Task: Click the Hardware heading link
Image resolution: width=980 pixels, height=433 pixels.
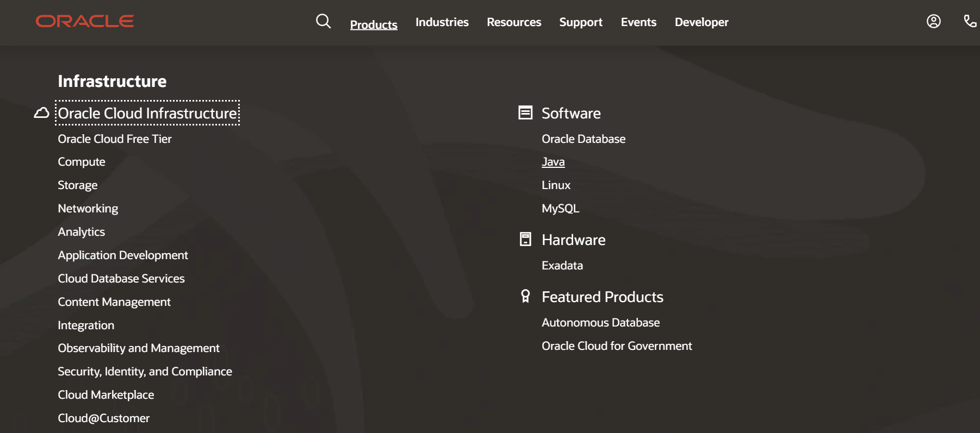Action: [574, 240]
